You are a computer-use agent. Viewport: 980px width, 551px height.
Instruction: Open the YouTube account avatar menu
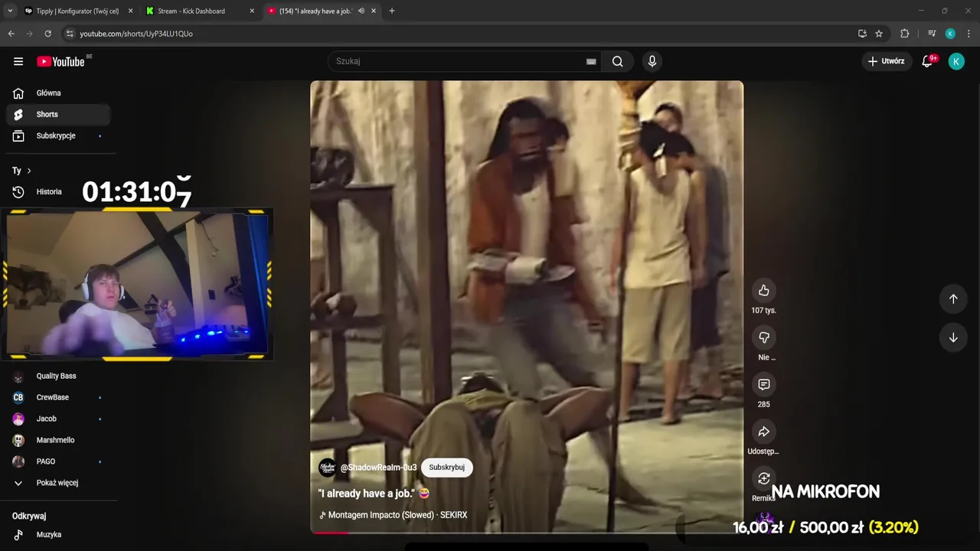point(956,61)
